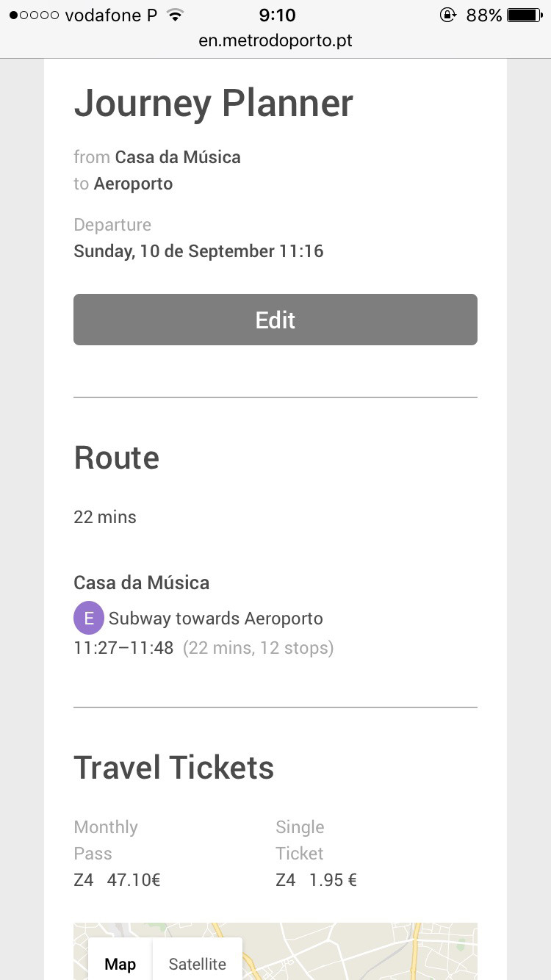Screen dimensions: 551x980
Task: Tap the 11:27–11:48 trip time
Action: (123, 648)
